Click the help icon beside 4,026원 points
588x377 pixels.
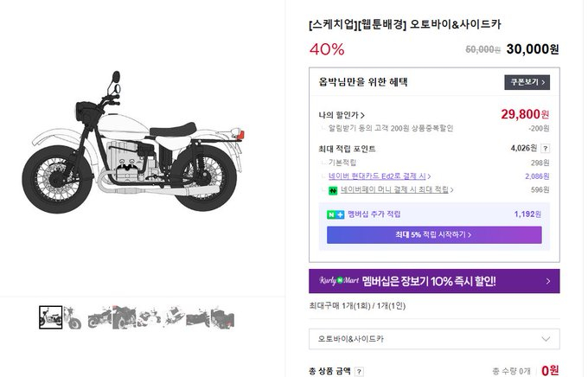point(546,149)
